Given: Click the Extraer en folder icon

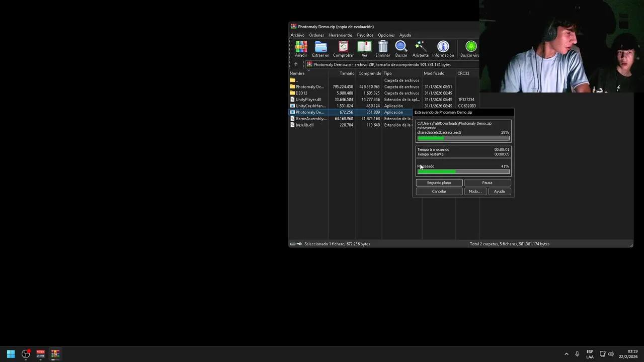Looking at the screenshot, I should tap(320, 47).
